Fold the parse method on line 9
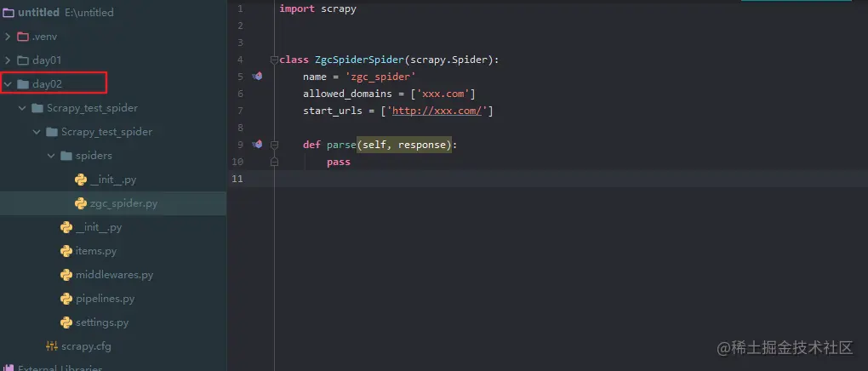This screenshot has width=868, height=371. tap(273, 145)
